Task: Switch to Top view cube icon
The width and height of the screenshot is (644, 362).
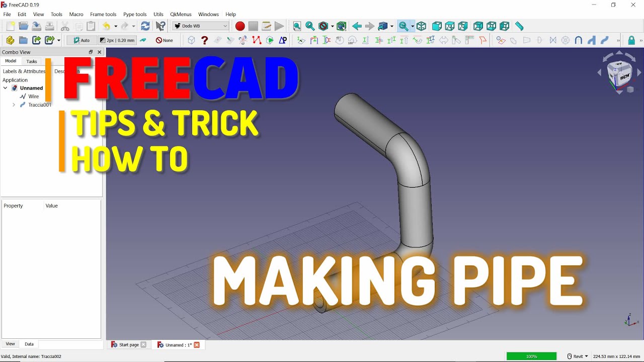Action: click(450, 26)
